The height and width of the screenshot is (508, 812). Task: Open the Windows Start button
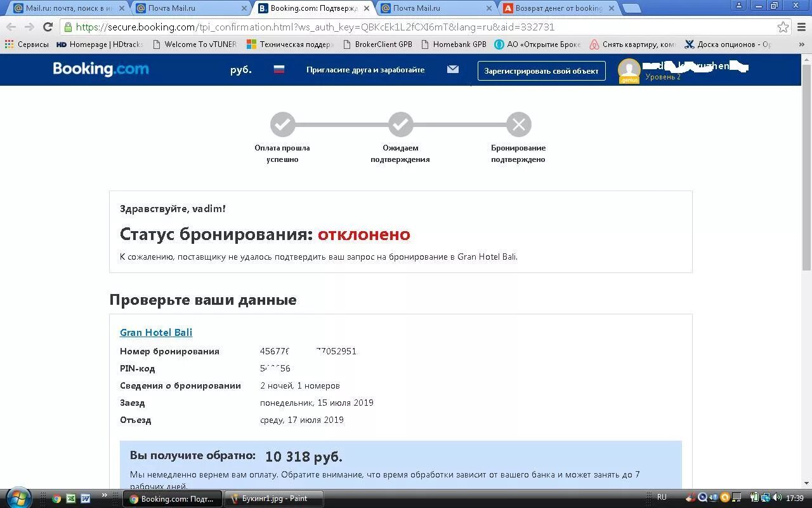click(x=18, y=498)
